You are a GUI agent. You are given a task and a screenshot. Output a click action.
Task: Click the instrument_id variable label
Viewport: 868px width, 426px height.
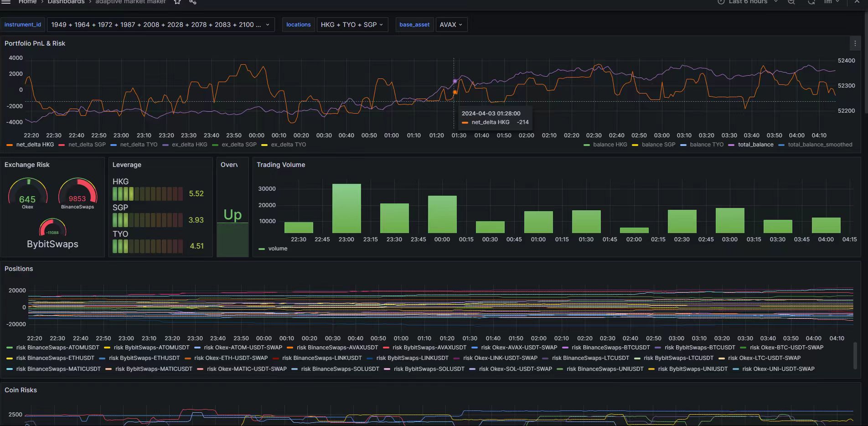click(23, 25)
